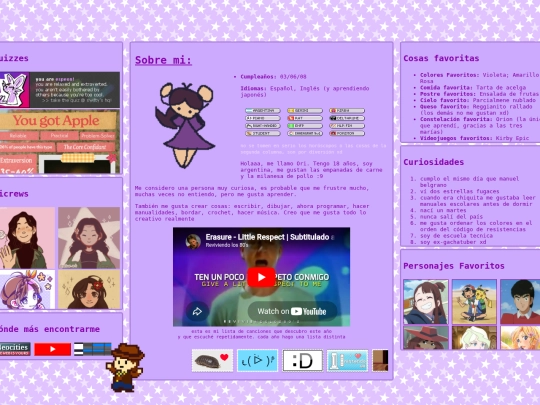
Task: Click the red hat character image
Action: 426,338
